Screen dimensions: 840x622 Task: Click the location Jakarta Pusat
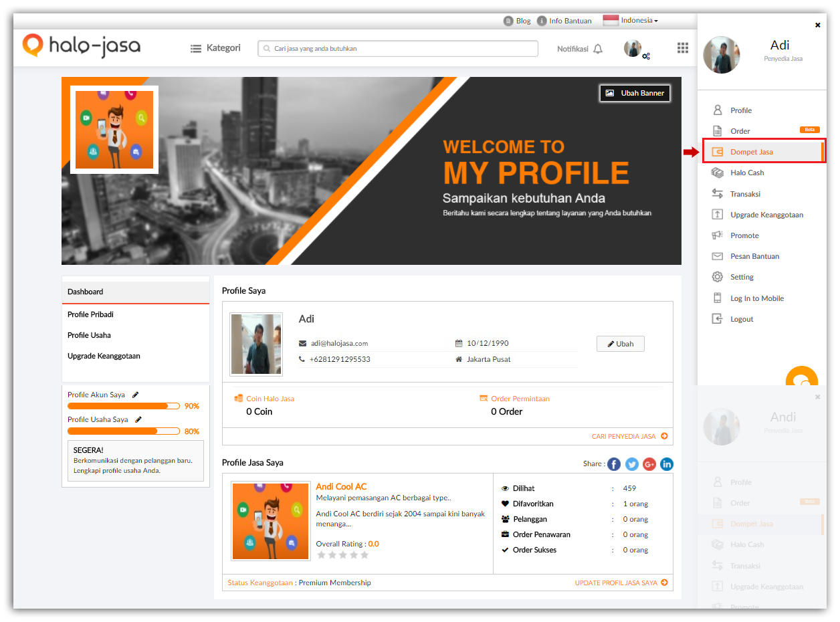pyautogui.click(x=489, y=359)
